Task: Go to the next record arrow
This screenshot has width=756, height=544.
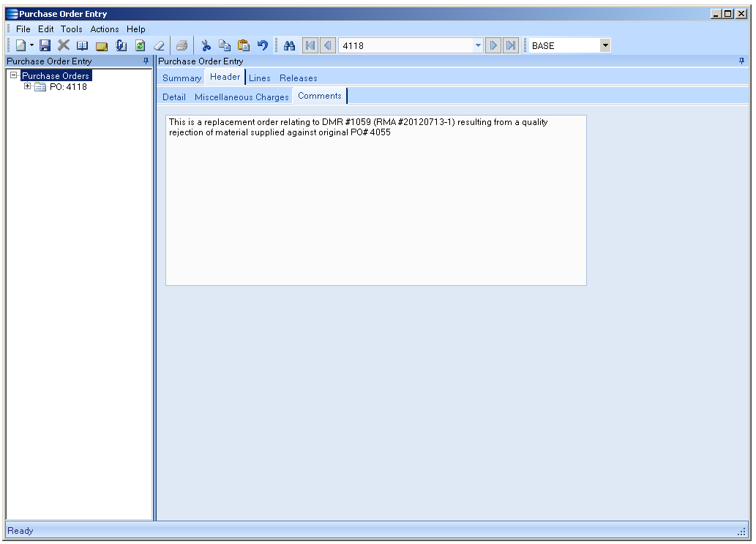Action: click(493, 45)
